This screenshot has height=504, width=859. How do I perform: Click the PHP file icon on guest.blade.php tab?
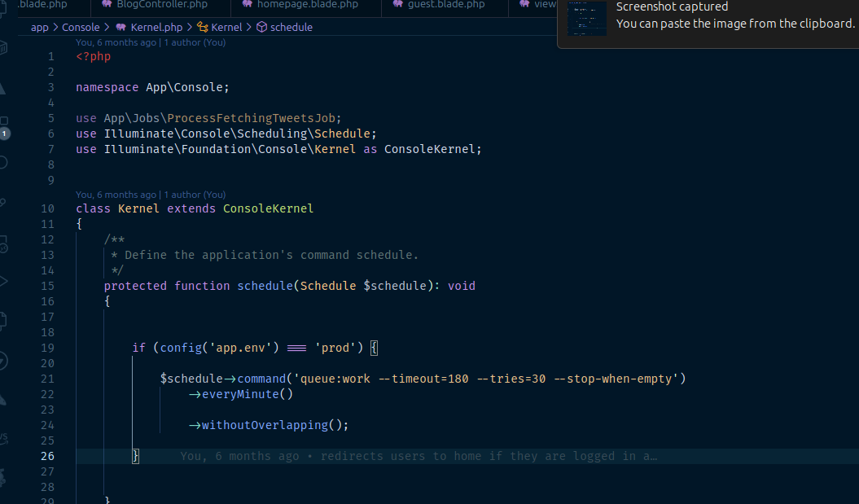[397, 5]
